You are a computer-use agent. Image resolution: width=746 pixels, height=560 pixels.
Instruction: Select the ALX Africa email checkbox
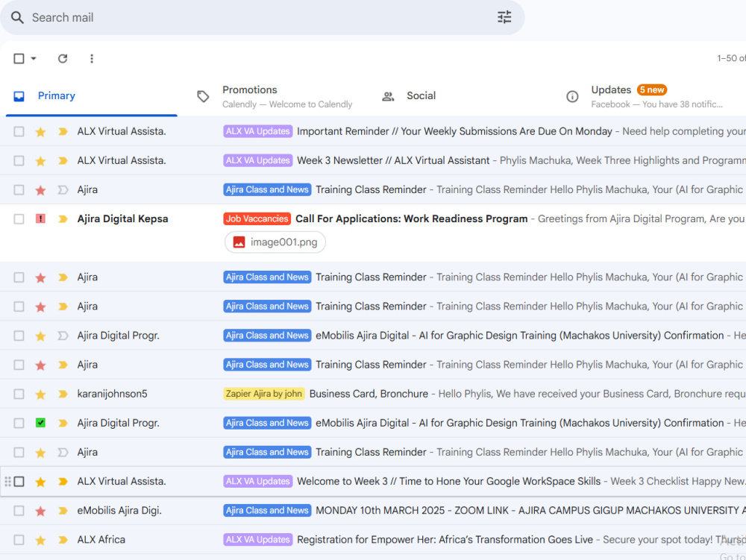[19, 540]
